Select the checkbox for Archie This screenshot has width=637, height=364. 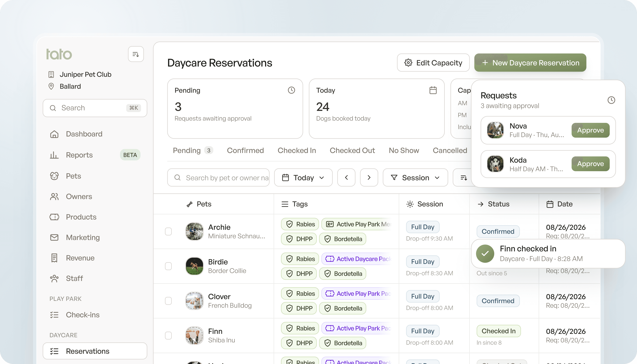(x=168, y=231)
